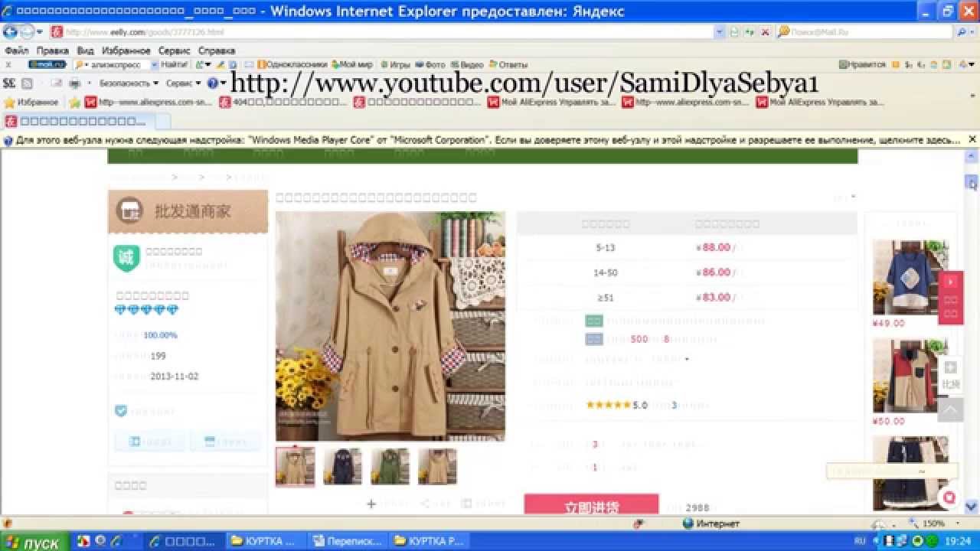Click the browser Back arrow button
980x551 pixels.
[10, 32]
